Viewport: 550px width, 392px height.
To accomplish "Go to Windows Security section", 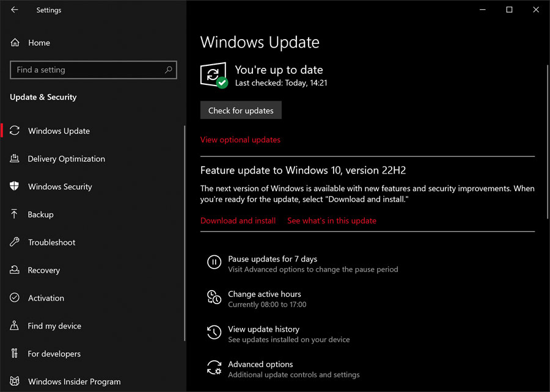I will pyautogui.click(x=60, y=186).
